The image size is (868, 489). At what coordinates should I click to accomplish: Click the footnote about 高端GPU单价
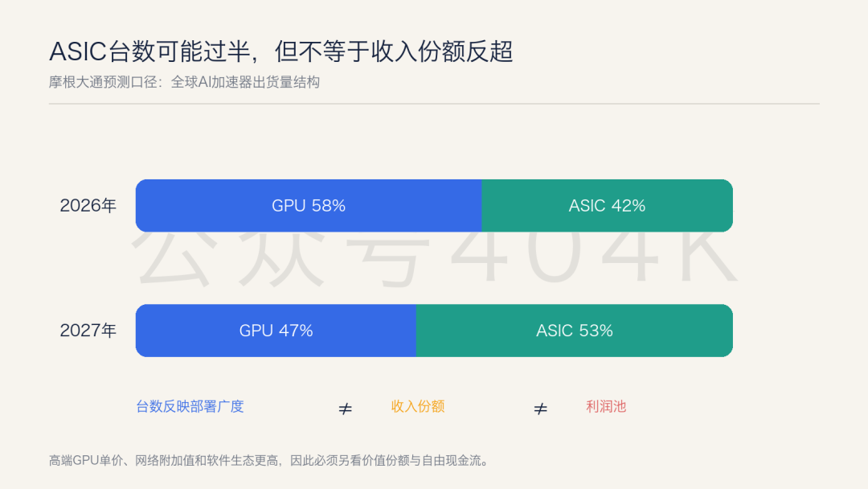tap(268, 461)
